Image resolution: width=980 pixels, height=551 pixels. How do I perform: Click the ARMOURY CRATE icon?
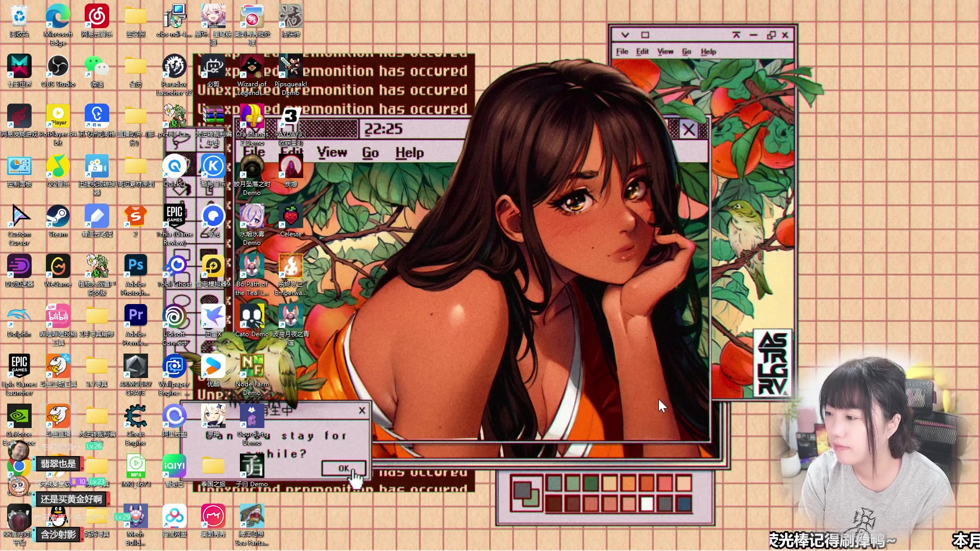136,366
